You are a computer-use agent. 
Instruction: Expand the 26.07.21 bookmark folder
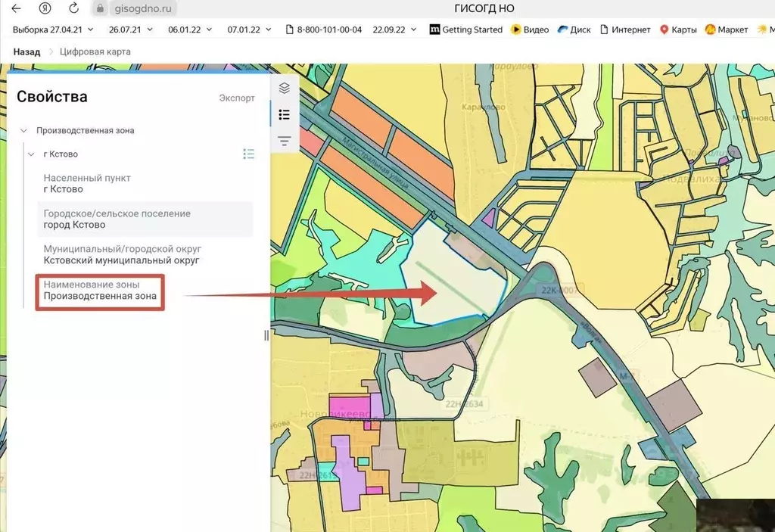pyautogui.click(x=131, y=30)
